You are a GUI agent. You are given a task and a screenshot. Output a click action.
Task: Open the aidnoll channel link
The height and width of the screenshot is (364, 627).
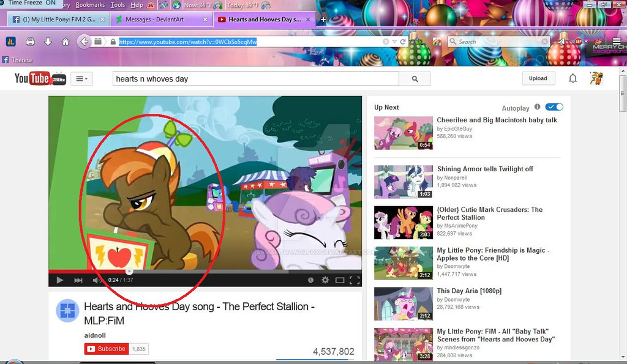click(x=95, y=335)
